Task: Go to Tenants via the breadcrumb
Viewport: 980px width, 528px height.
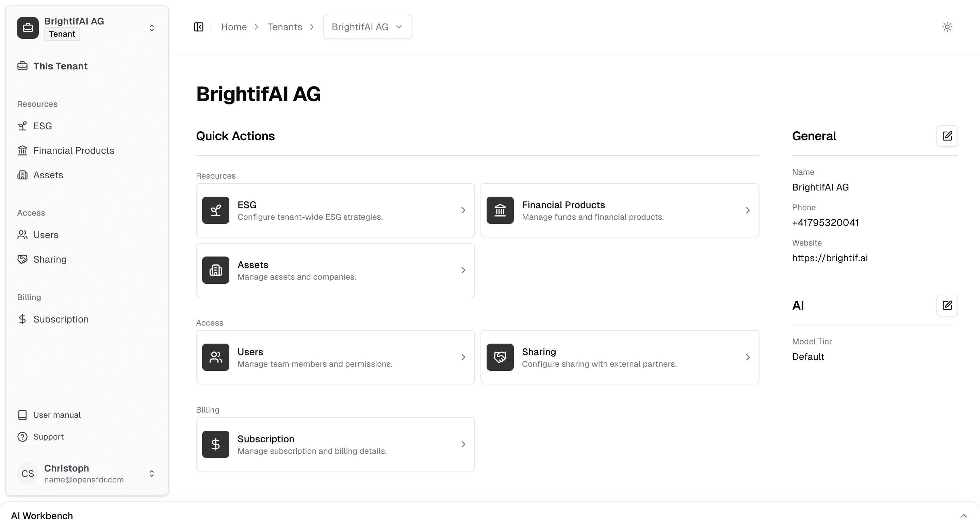Action: point(284,27)
